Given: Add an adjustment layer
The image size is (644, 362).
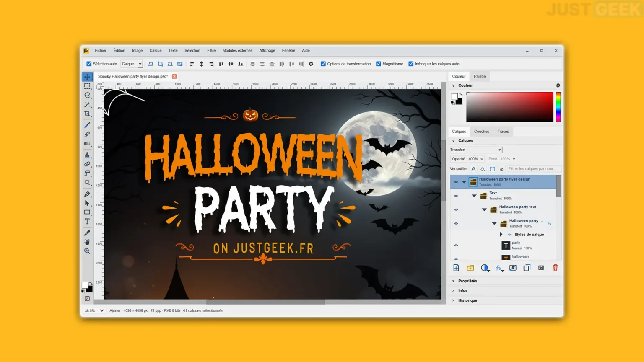Looking at the screenshot, I should pos(485,268).
